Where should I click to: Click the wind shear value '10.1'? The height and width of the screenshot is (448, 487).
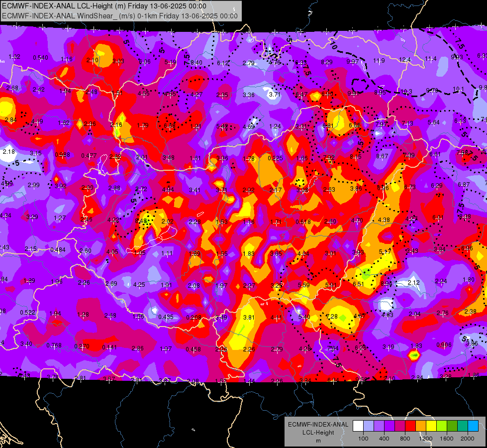[458, 89]
